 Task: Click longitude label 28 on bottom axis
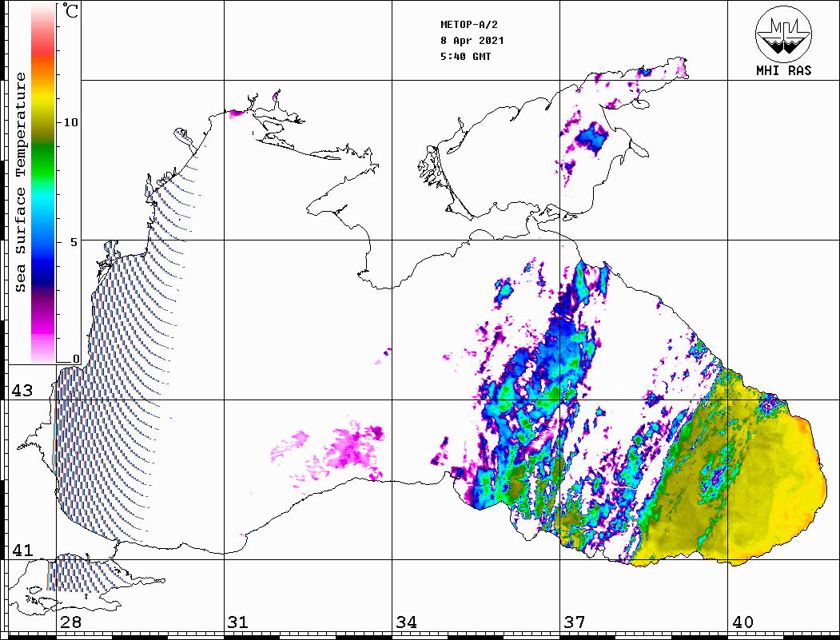pyautogui.click(x=70, y=622)
